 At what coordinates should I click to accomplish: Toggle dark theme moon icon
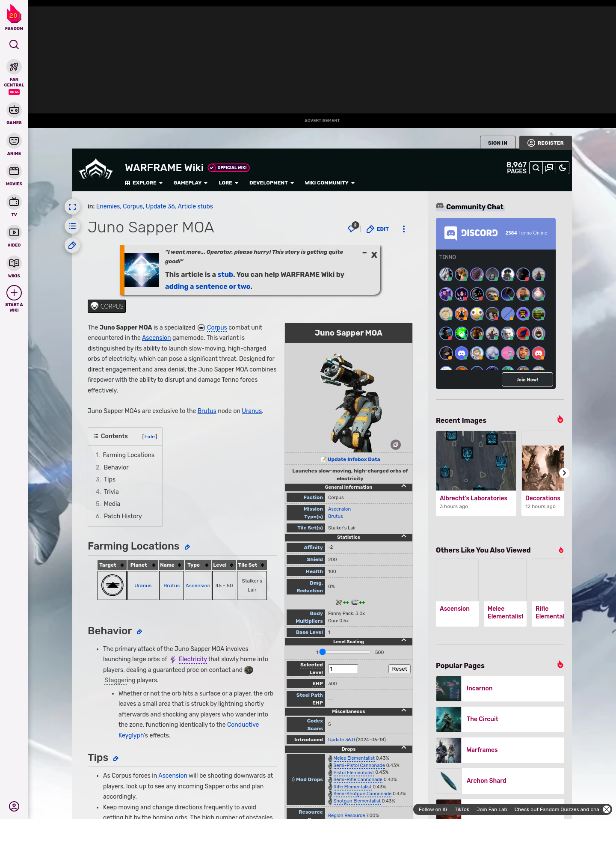click(x=563, y=168)
